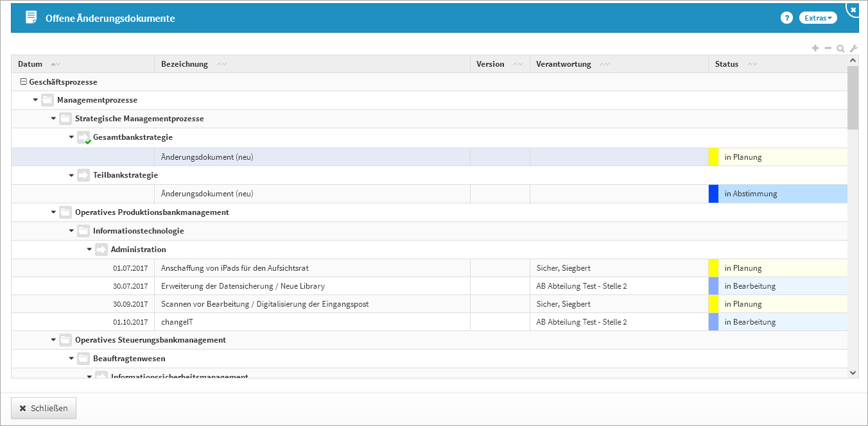Click the Gesamtbankstrategie process icon with checkmark

click(x=84, y=138)
